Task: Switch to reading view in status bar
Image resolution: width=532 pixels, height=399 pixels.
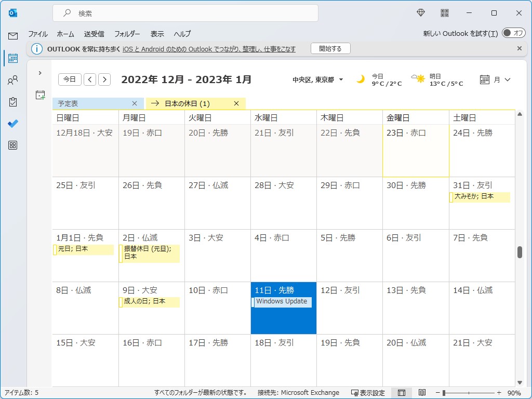Action: pos(422,393)
